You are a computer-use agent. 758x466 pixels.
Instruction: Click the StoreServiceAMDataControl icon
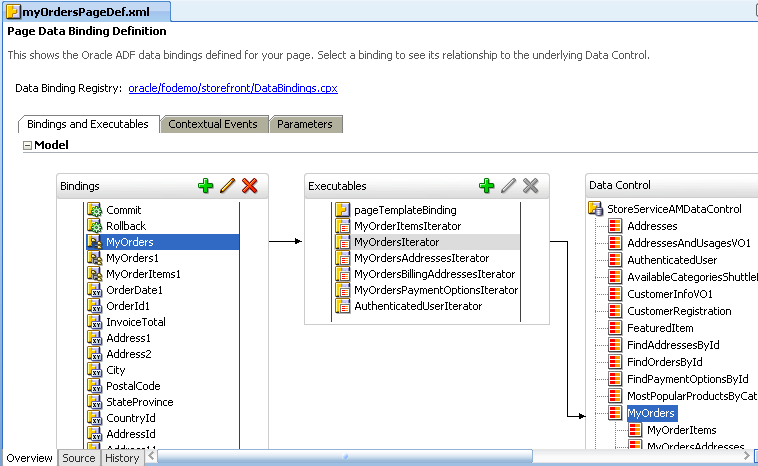pyautogui.click(x=596, y=209)
